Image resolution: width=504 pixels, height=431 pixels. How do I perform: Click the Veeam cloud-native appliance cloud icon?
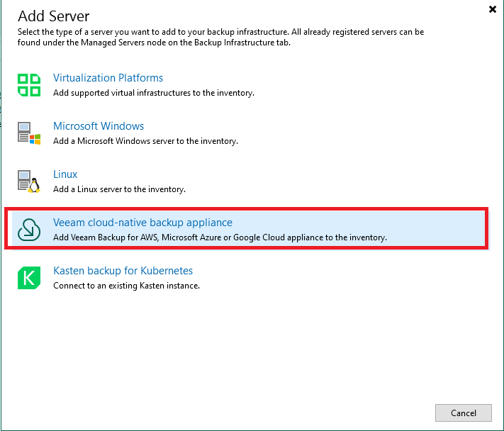(x=29, y=230)
